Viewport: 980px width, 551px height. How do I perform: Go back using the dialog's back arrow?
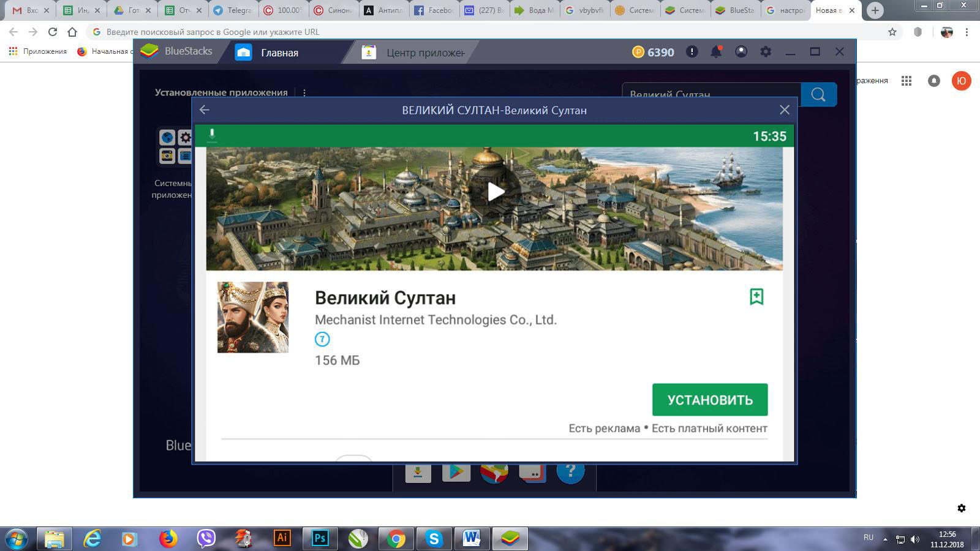point(205,110)
